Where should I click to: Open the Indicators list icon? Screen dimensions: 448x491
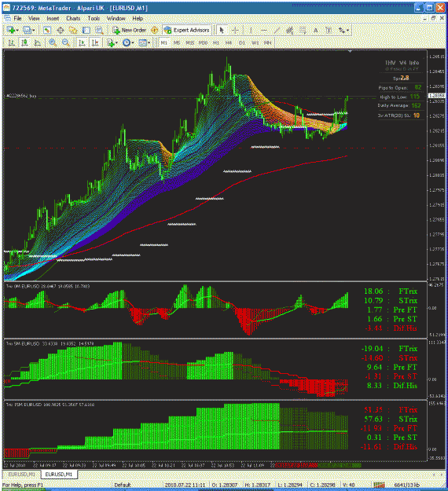coord(110,42)
